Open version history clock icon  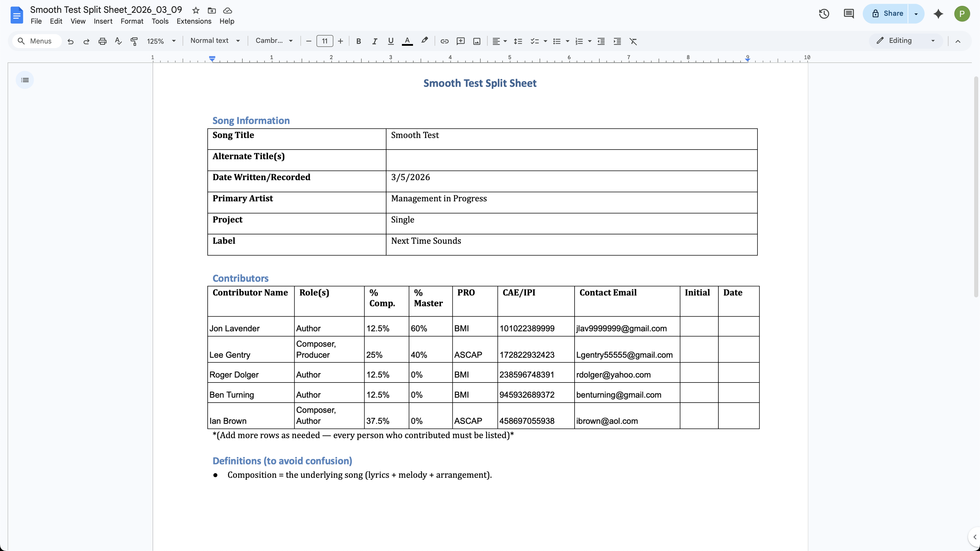[x=824, y=14]
